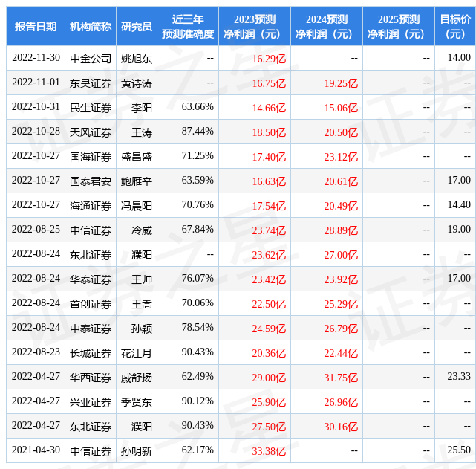
Task: Click the 16.29亿 profit value
Action: point(269,58)
